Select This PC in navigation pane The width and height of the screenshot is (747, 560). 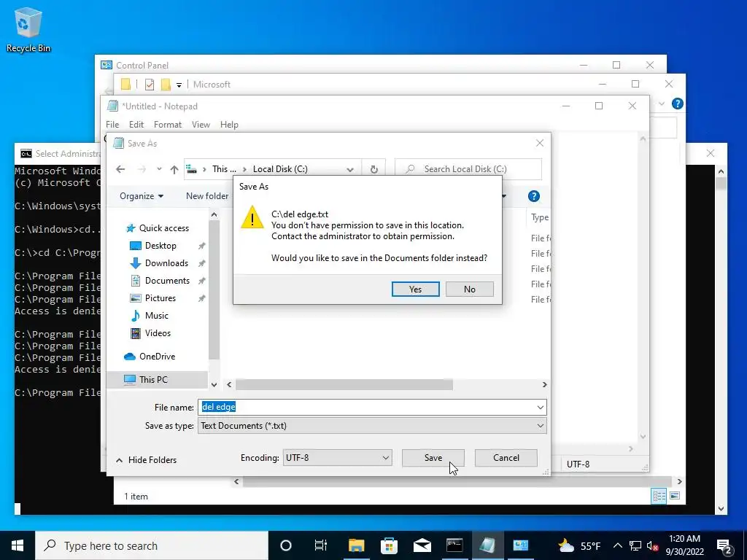(153, 379)
